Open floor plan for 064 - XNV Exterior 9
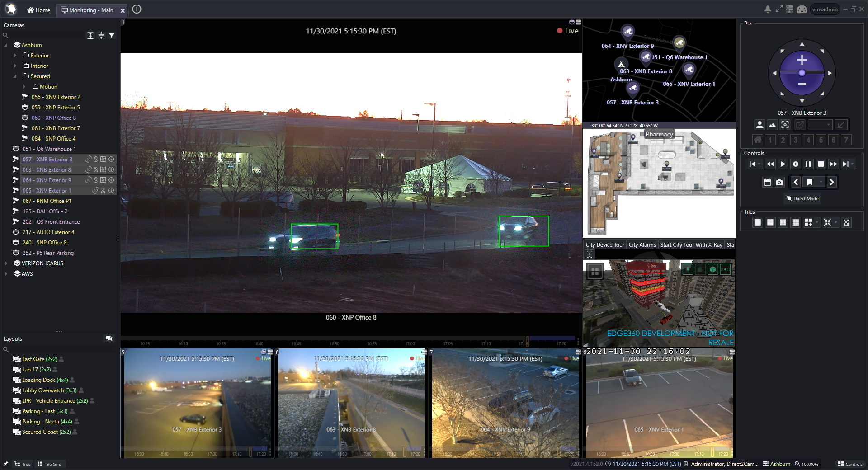This screenshot has width=868, height=470. pos(103,180)
